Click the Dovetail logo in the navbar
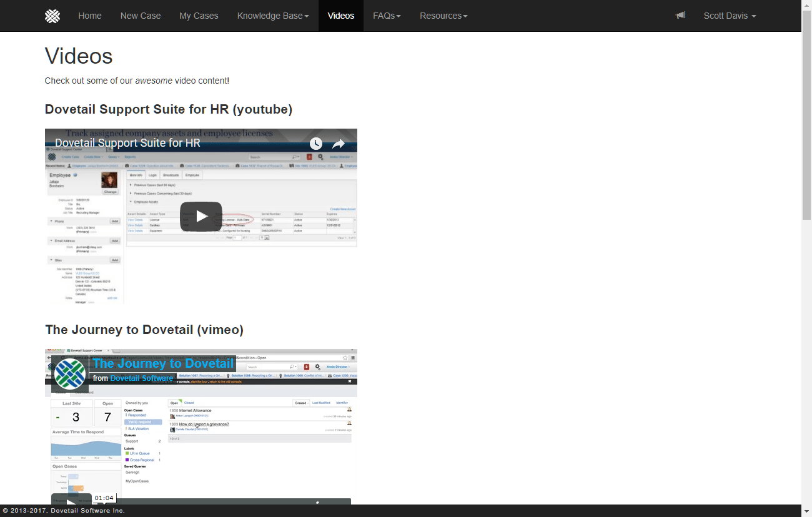This screenshot has height=517, width=812. tap(52, 16)
